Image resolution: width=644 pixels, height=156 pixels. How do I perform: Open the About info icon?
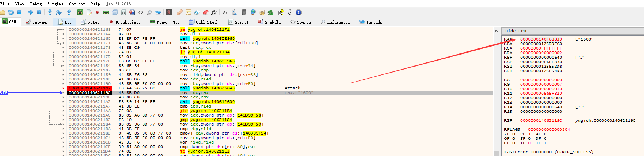298,12
